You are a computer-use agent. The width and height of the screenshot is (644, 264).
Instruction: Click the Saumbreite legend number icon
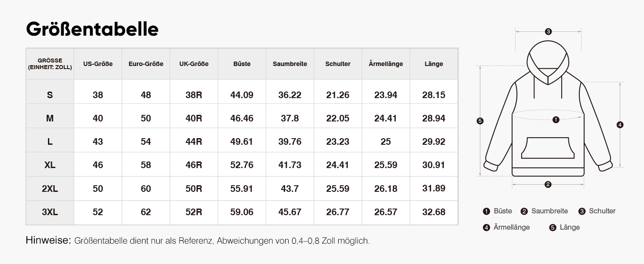(x=524, y=212)
